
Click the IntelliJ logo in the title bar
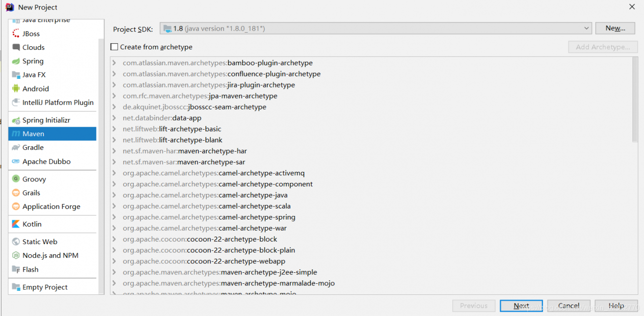(10, 7)
